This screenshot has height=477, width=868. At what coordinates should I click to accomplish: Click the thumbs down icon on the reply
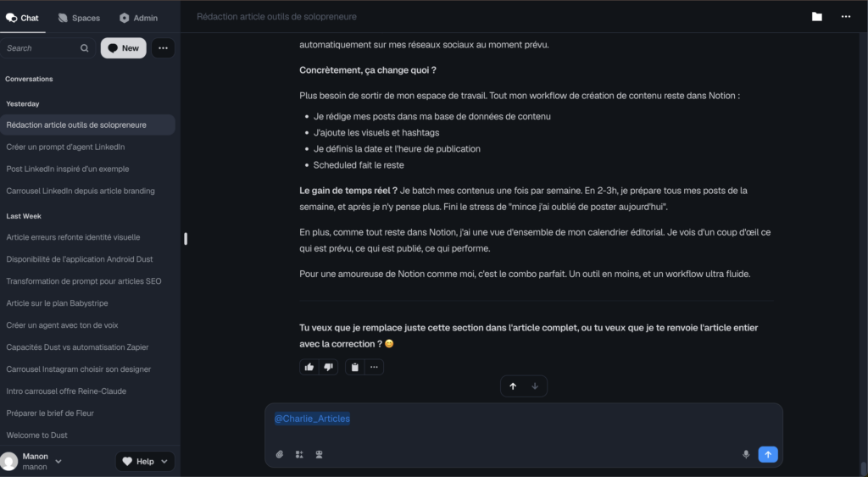click(329, 367)
